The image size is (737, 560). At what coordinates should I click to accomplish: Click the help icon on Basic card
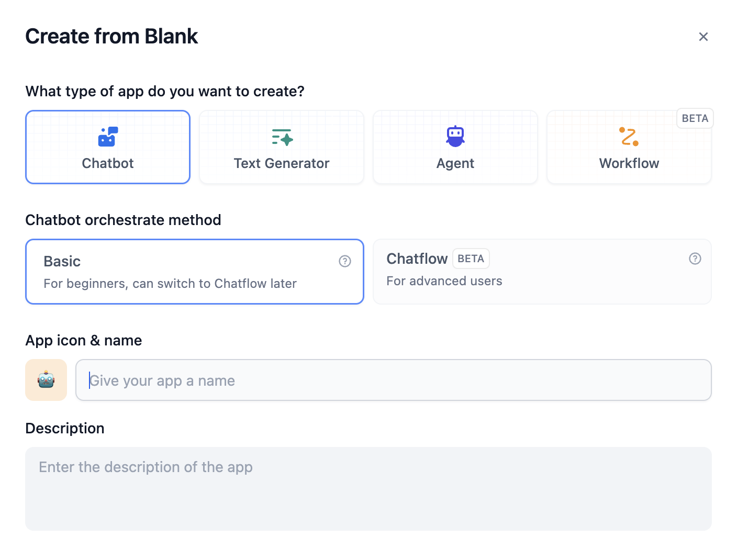click(x=344, y=261)
